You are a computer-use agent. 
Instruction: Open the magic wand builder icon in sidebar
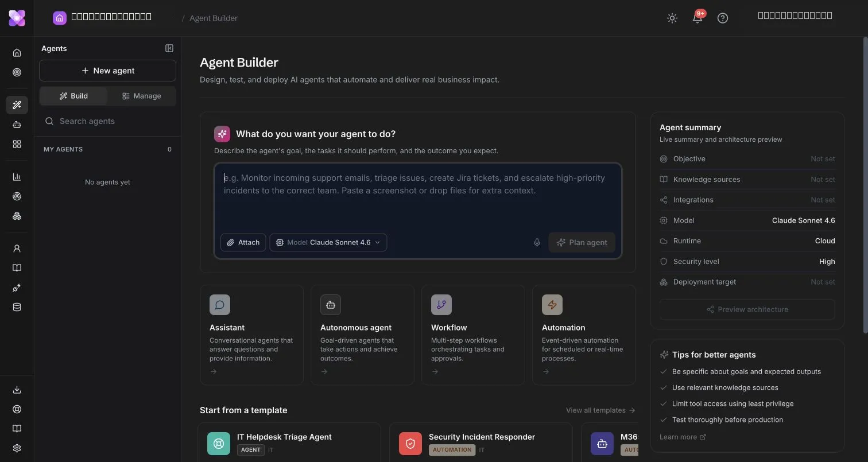point(17,105)
